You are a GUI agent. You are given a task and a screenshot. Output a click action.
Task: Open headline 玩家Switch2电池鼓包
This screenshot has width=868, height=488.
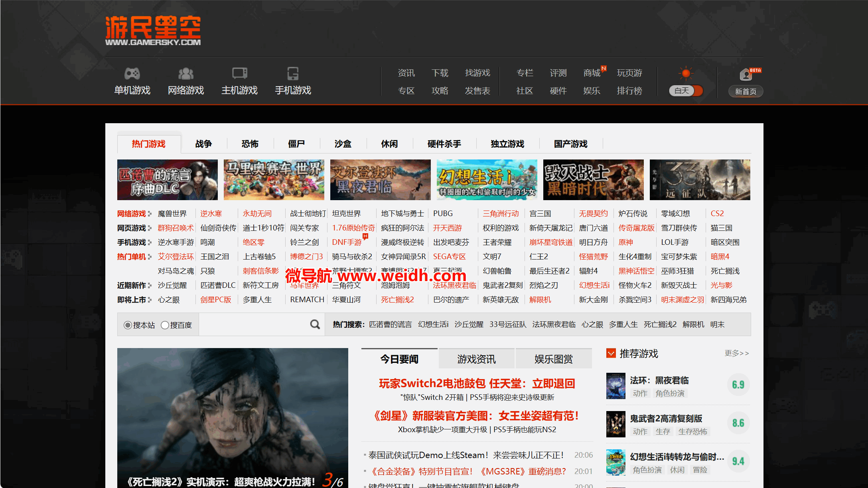[477, 384]
